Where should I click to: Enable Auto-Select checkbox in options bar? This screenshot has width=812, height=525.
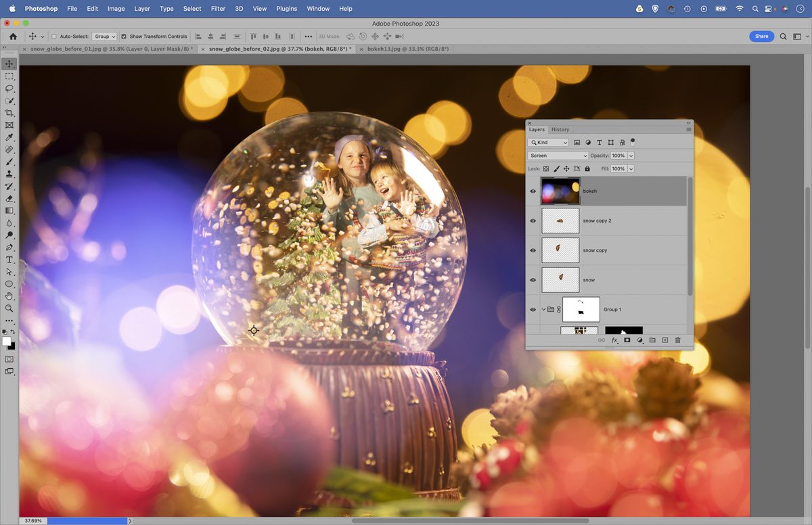click(53, 36)
